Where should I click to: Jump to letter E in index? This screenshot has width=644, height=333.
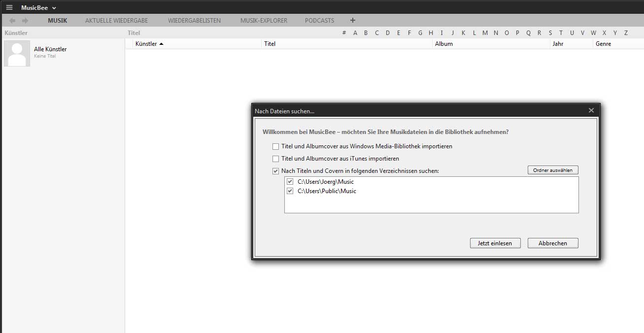click(x=399, y=33)
